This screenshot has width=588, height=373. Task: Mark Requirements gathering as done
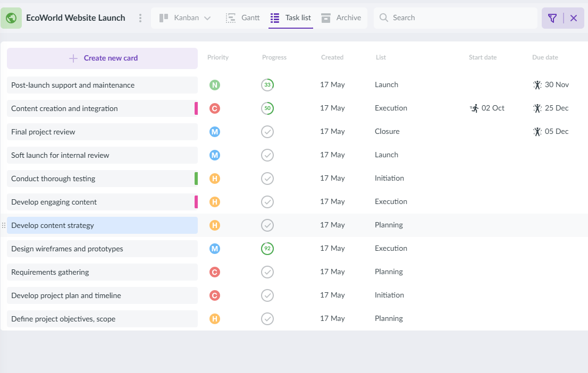tap(267, 272)
